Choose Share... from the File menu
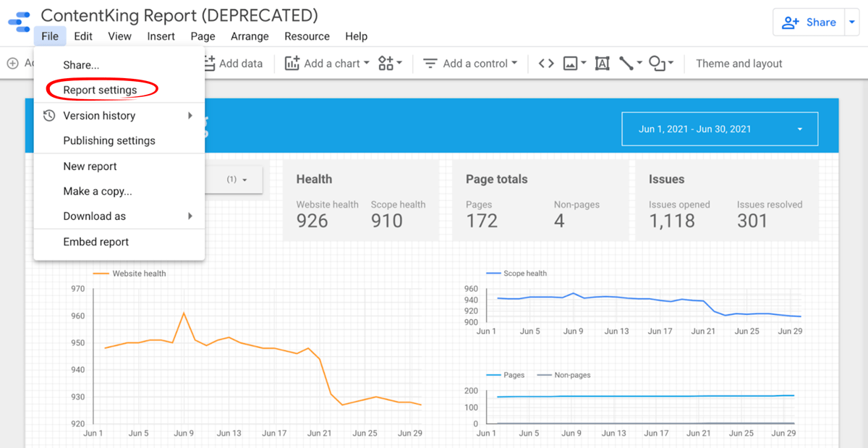Viewport: 868px width, 448px height. click(119, 65)
